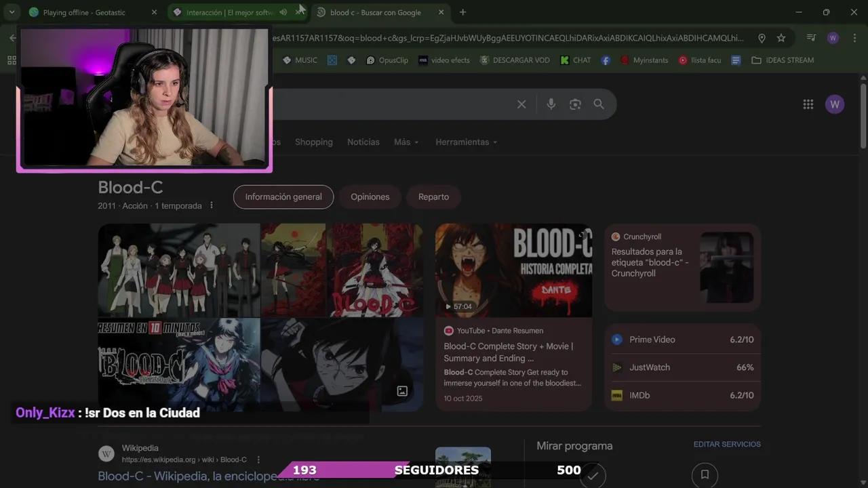Open the Blood-C Complete Story video title
Image resolution: width=868 pixels, height=488 pixels.
point(509,352)
